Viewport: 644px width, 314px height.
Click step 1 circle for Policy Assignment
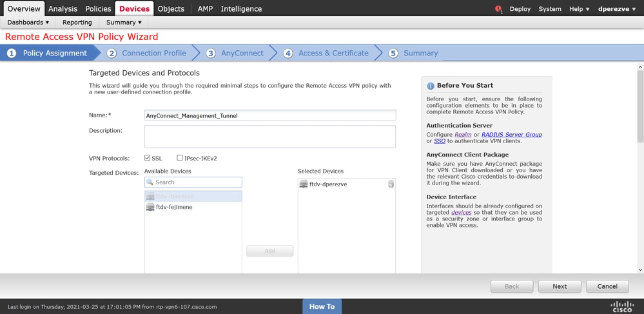(12, 53)
